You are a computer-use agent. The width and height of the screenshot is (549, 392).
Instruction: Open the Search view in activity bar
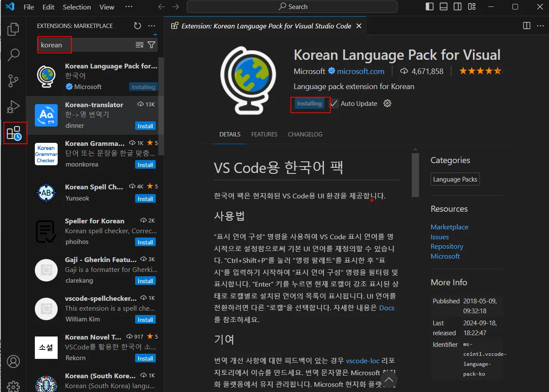pyautogui.click(x=13, y=55)
